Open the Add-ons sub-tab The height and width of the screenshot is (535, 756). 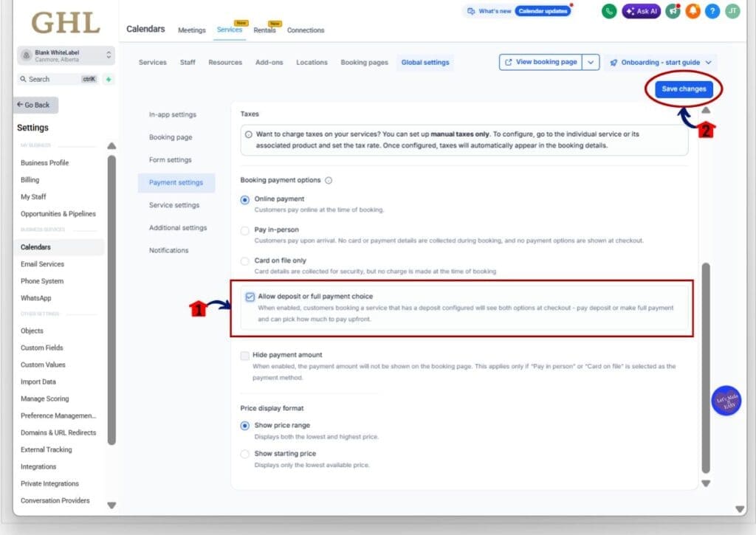269,63
